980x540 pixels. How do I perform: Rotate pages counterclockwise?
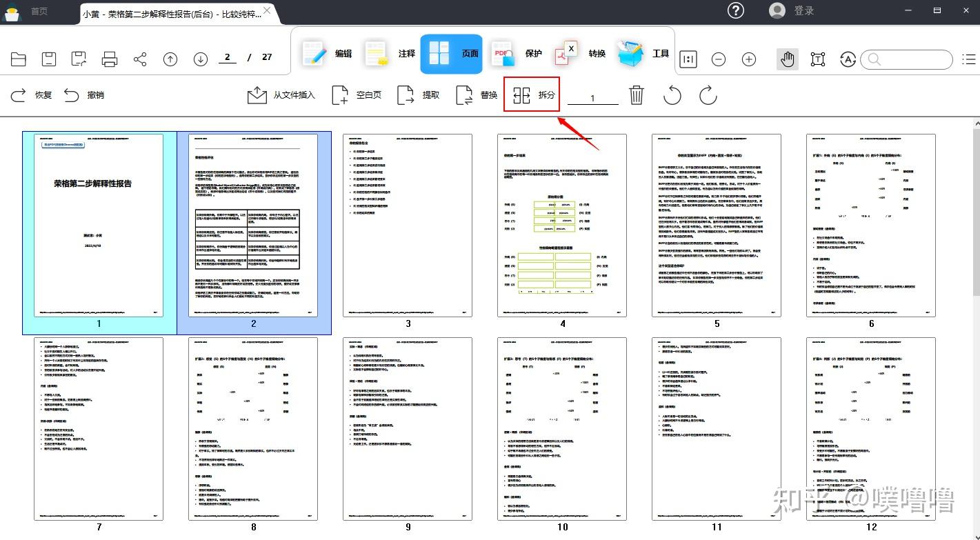(672, 95)
